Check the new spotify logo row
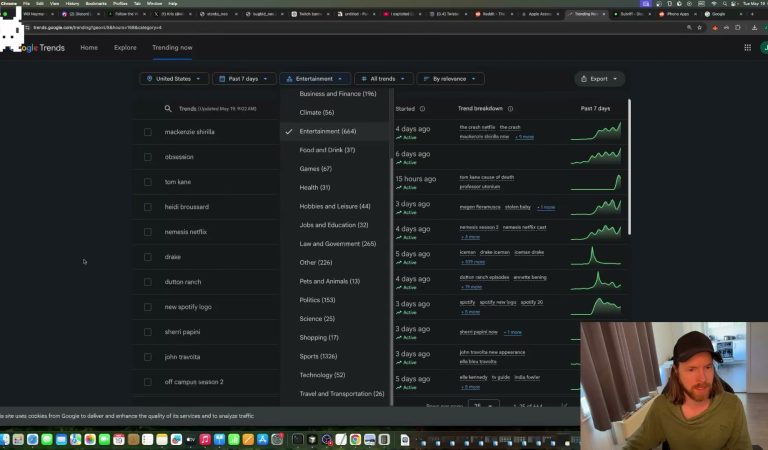This screenshot has height=450, width=768. (x=147, y=307)
